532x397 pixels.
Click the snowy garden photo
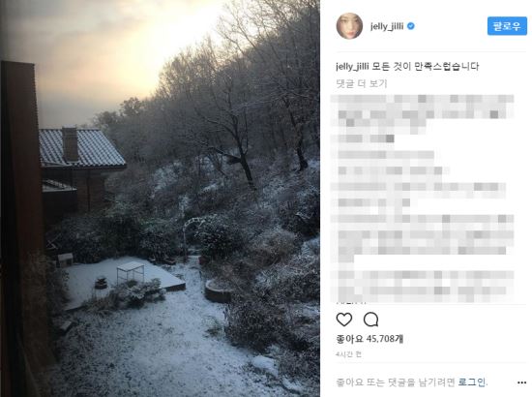point(161,198)
